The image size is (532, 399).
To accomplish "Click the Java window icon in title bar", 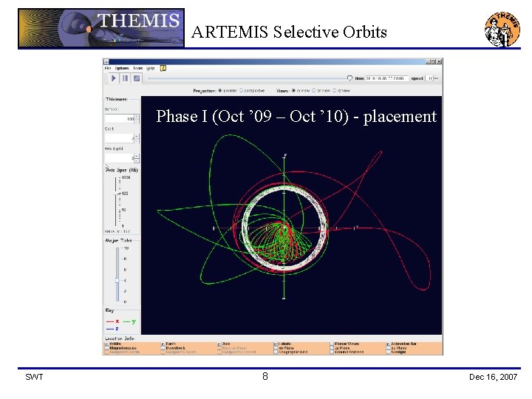I will (106, 61).
